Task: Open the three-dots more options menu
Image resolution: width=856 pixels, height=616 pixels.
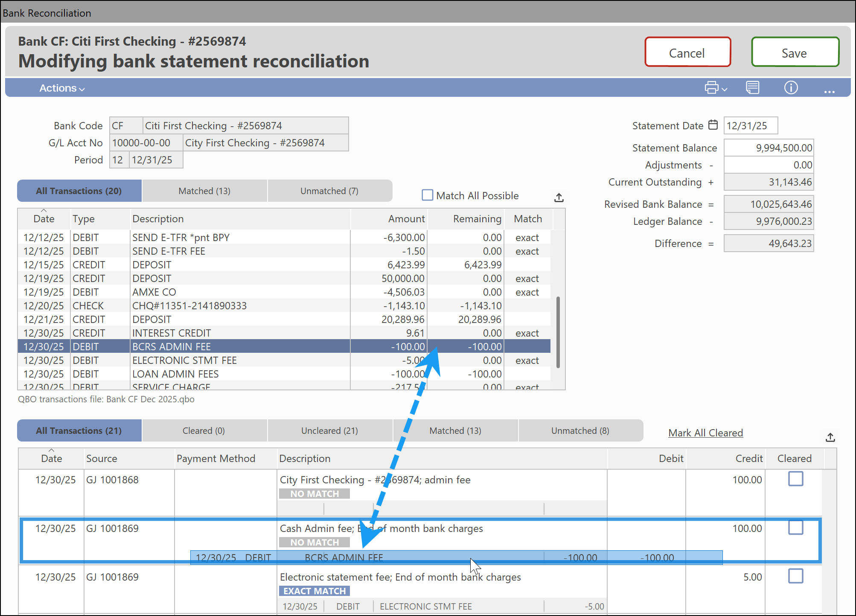Action: [x=829, y=91]
